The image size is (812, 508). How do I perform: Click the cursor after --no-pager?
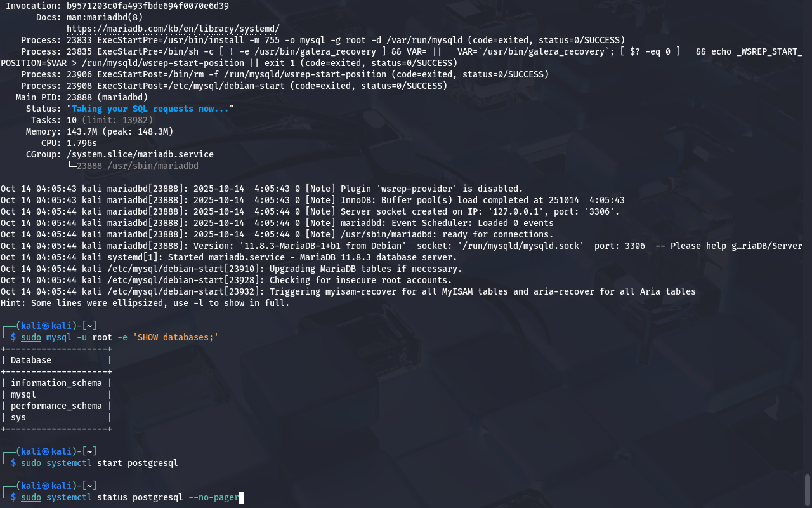click(x=242, y=497)
